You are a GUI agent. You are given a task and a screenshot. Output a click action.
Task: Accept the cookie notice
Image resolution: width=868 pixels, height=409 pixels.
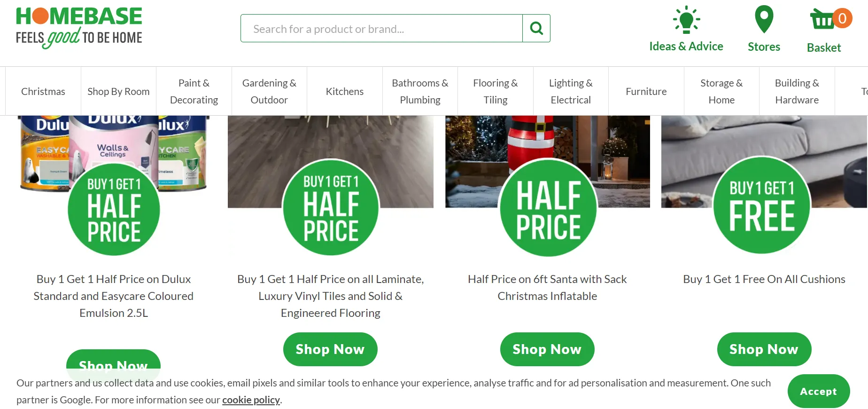coord(818,391)
